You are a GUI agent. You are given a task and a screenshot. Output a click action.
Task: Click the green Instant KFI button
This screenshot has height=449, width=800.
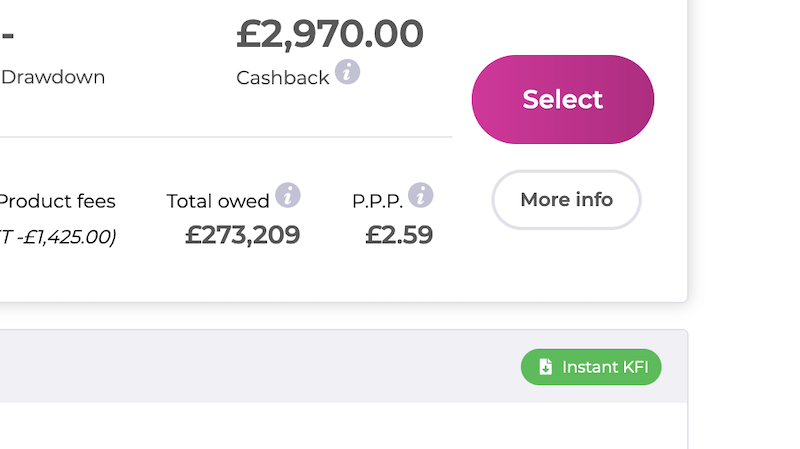(x=591, y=367)
